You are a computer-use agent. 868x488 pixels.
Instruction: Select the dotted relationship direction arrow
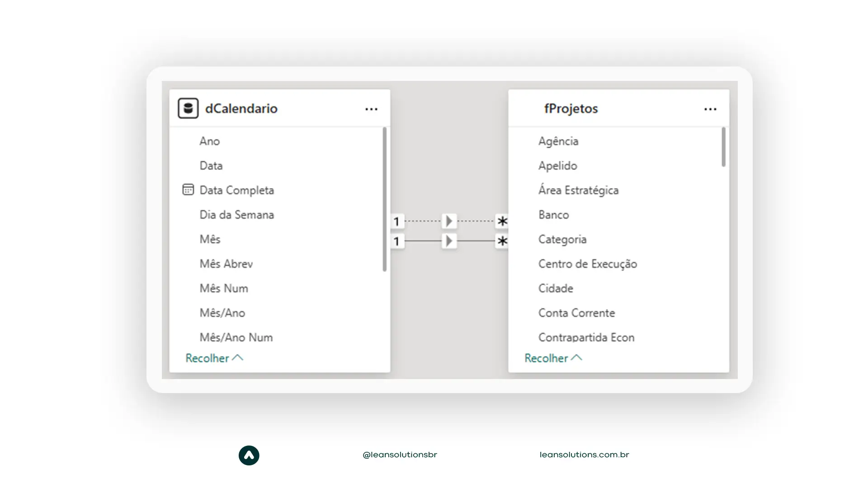pyautogui.click(x=449, y=221)
